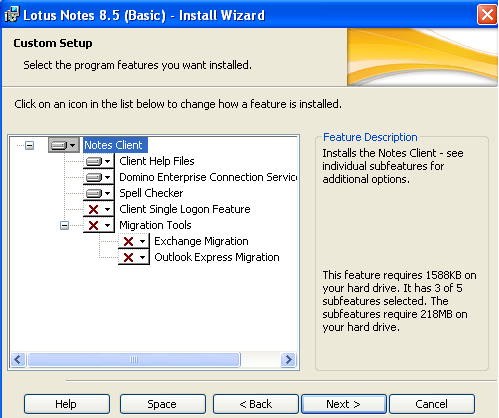This screenshot has width=499, height=418.
Task: Close the Install Wizard window
Action: point(487,15)
